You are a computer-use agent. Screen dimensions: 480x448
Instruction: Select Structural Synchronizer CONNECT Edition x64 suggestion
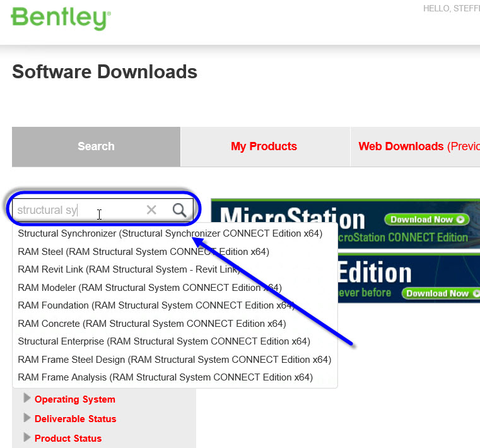point(170,233)
